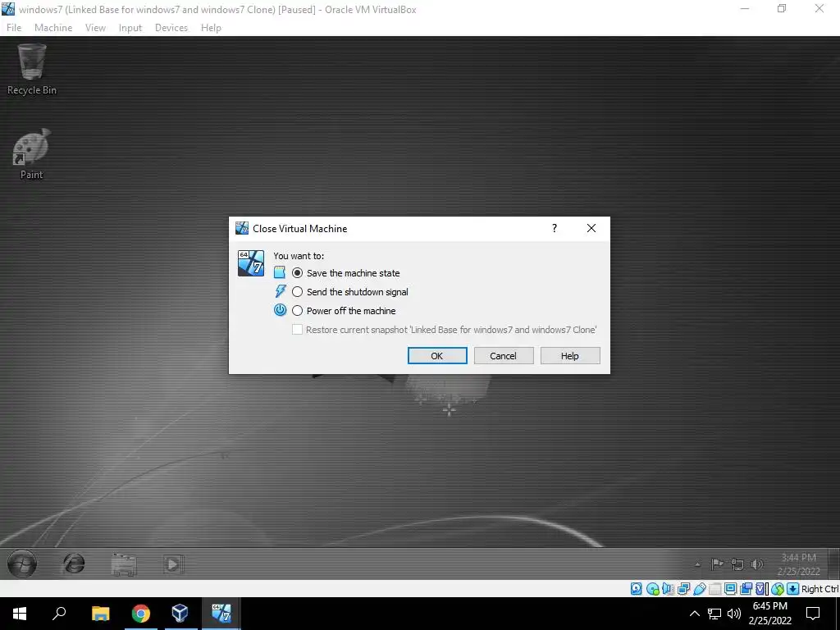Click the host Windows Start button

coord(20,614)
